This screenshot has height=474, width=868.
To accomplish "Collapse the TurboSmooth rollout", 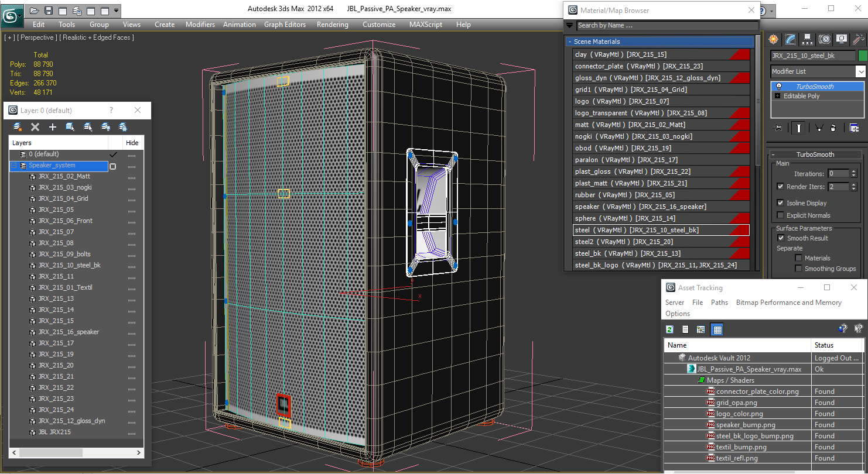I will [774, 154].
